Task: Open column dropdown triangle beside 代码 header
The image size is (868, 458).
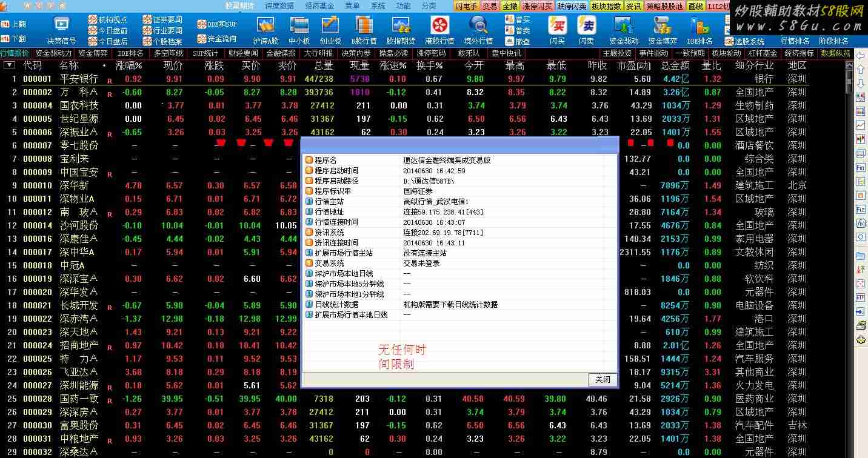Action: (9, 65)
